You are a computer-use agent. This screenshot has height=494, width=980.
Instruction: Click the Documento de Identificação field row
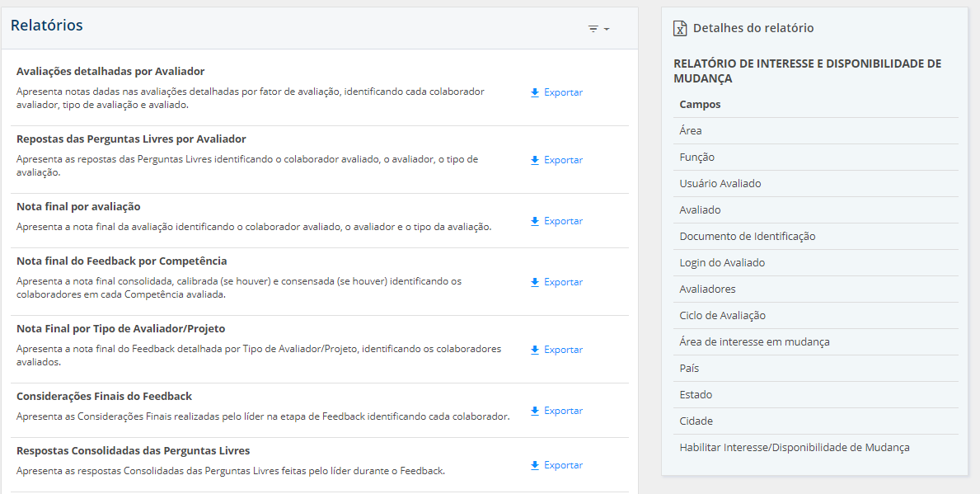(x=747, y=237)
